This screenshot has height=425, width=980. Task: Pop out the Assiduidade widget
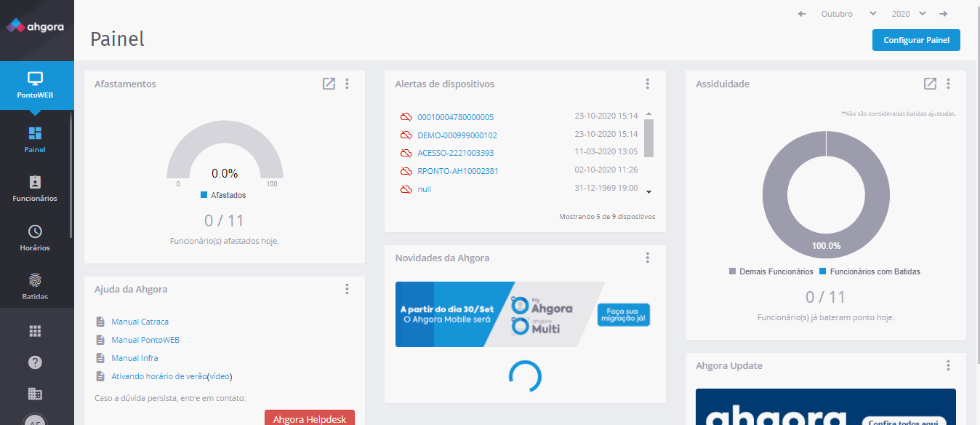[930, 84]
